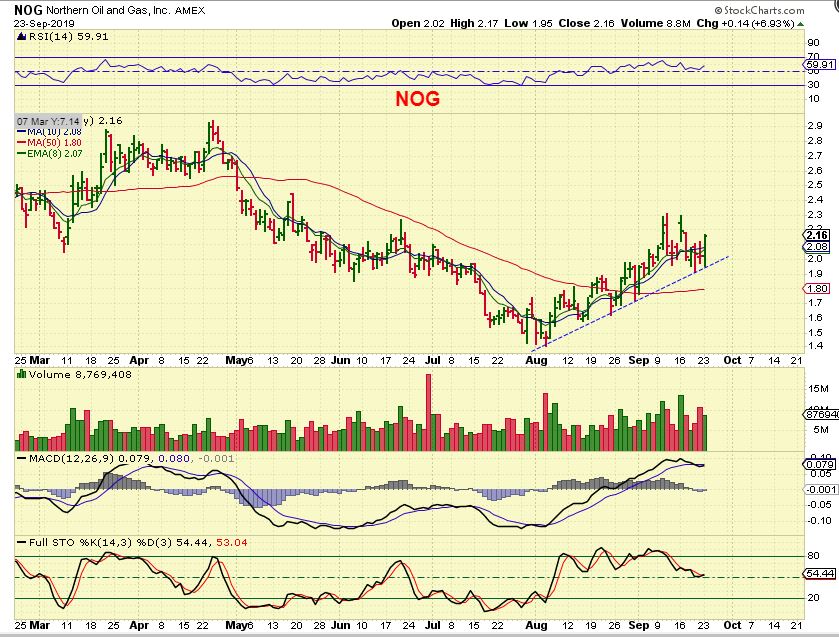Click the RSI(14) indicator icon

[21, 36]
